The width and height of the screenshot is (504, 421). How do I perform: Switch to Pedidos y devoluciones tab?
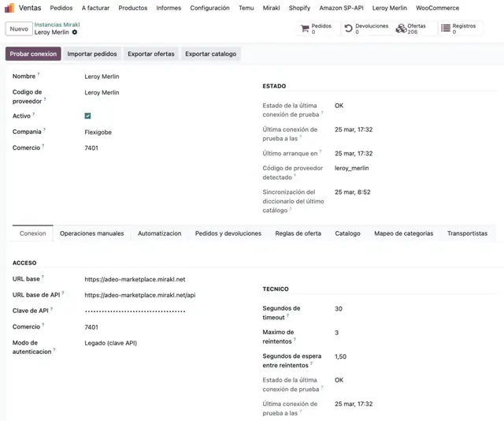(228, 233)
